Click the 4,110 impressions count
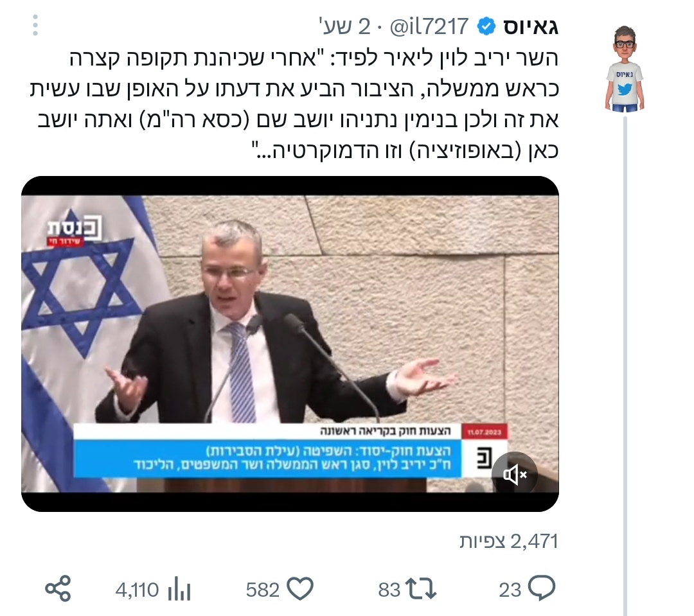 pyautogui.click(x=138, y=590)
